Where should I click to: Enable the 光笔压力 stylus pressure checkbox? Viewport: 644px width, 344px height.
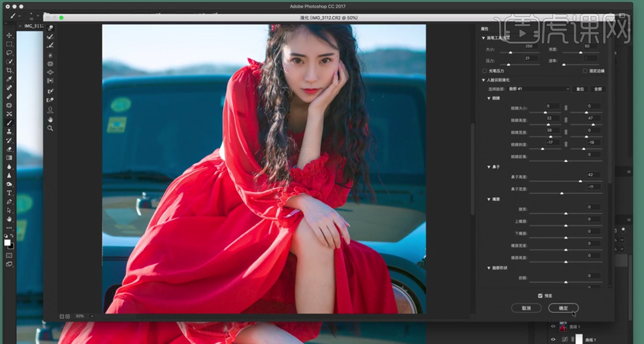[485, 71]
